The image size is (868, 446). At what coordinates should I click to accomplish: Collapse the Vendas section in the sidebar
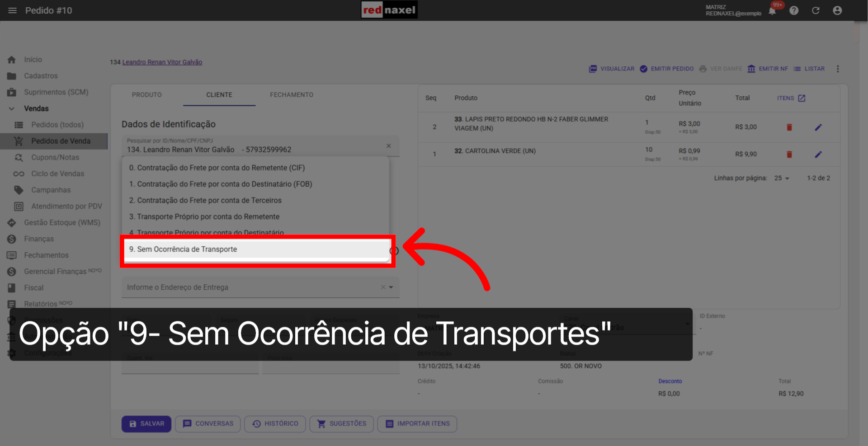pyautogui.click(x=12, y=108)
